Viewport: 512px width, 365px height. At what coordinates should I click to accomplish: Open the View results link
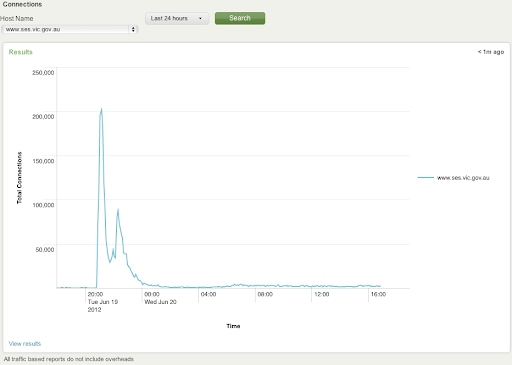(25, 344)
